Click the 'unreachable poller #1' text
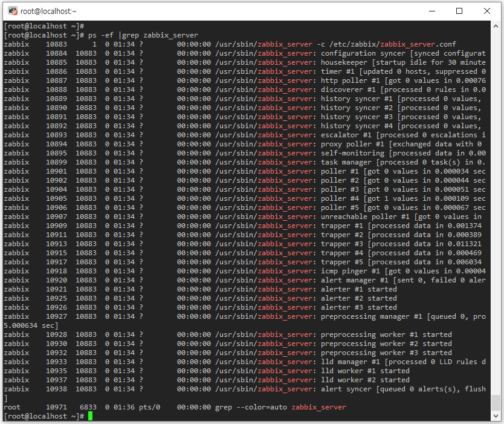 pos(365,217)
